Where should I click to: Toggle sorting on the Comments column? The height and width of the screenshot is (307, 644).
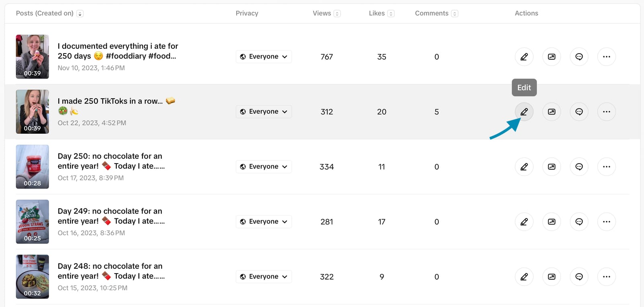coord(456,13)
